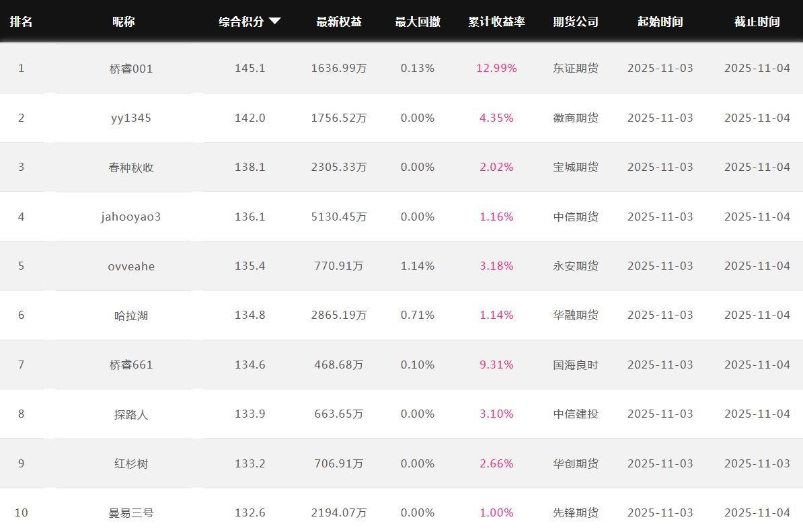Click the sort arrow beside 综合积分
Image resolution: width=803 pixels, height=532 pixels.
pyautogui.click(x=274, y=21)
